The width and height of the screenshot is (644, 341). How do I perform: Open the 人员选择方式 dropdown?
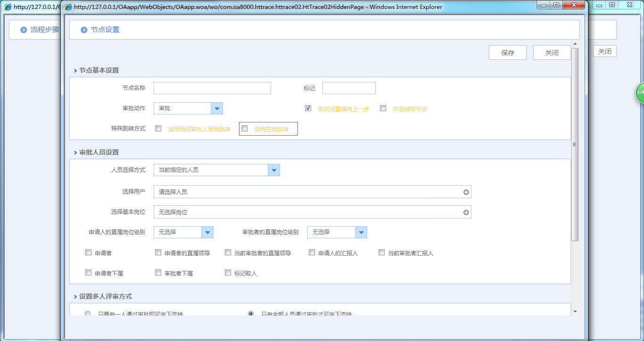pyautogui.click(x=274, y=170)
